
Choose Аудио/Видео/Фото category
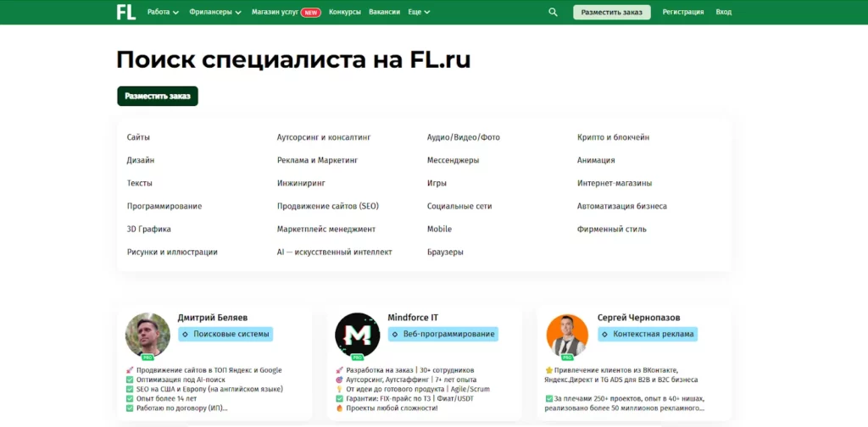(x=464, y=137)
